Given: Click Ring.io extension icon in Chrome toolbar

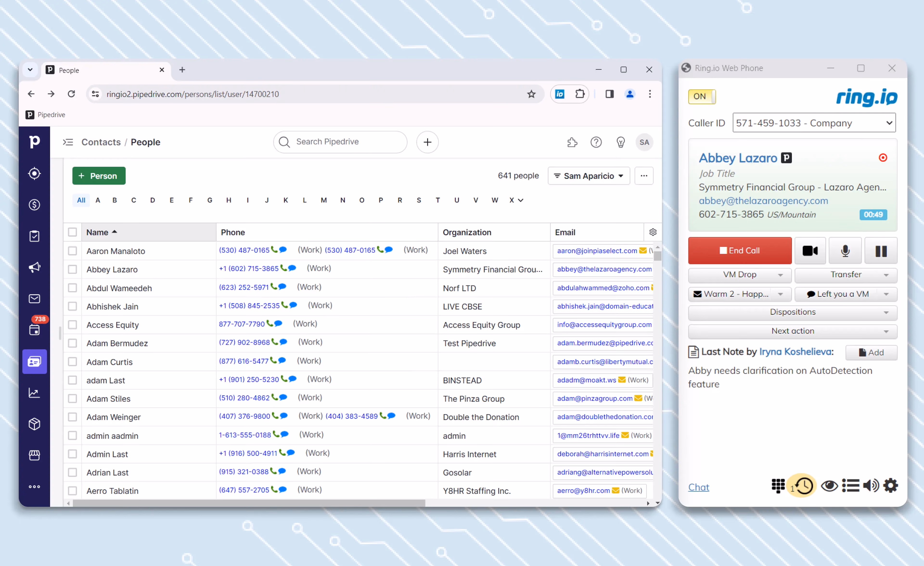Looking at the screenshot, I should (x=559, y=94).
